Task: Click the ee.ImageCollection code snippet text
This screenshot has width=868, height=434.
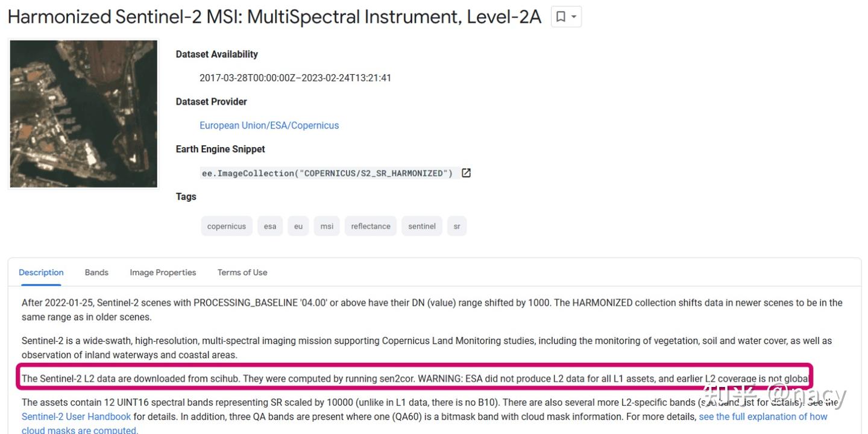Action: click(327, 174)
